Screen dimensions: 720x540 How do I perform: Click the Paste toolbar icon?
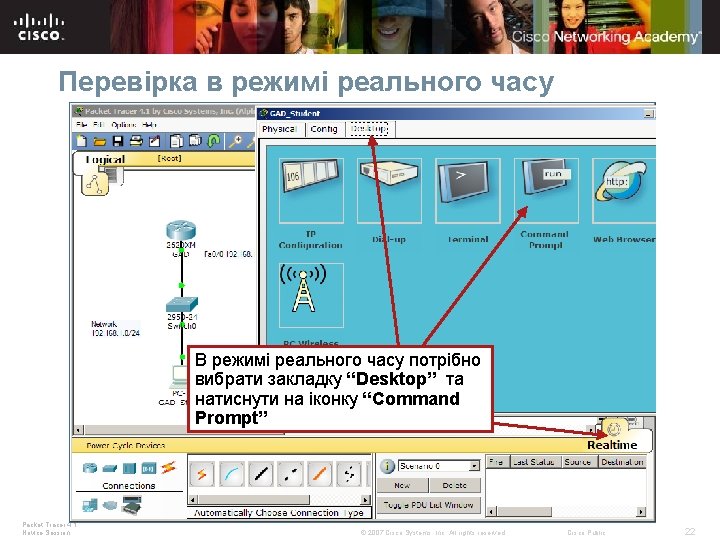pos(196,141)
